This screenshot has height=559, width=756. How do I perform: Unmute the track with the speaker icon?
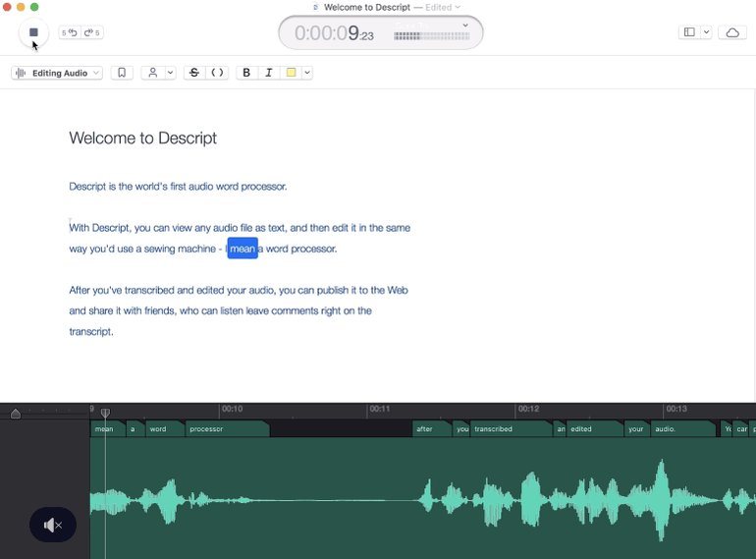pos(53,525)
